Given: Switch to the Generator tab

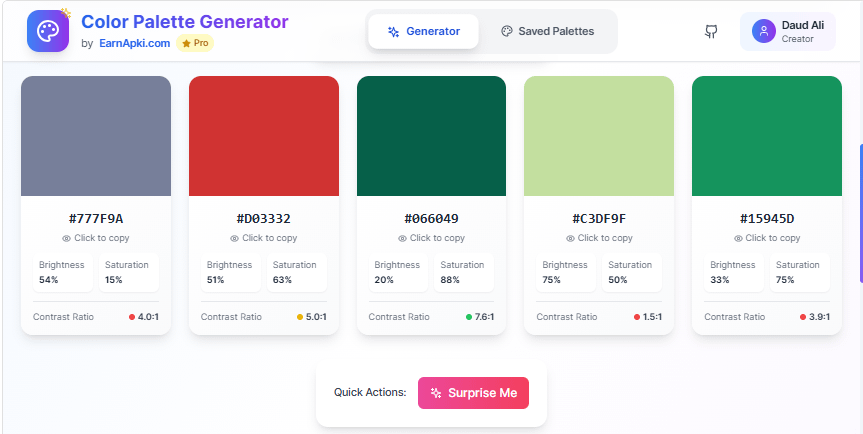Looking at the screenshot, I should pos(423,31).
